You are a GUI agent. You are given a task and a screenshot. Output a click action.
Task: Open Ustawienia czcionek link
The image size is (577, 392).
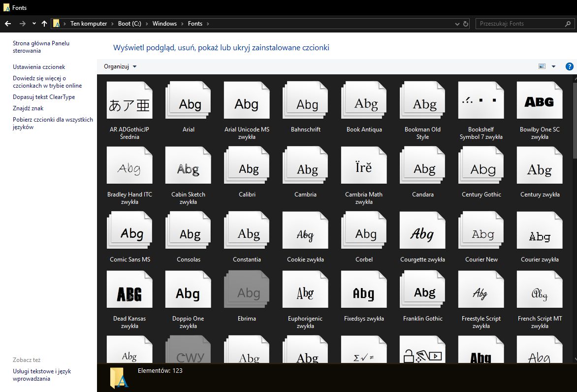pos(39,67)
